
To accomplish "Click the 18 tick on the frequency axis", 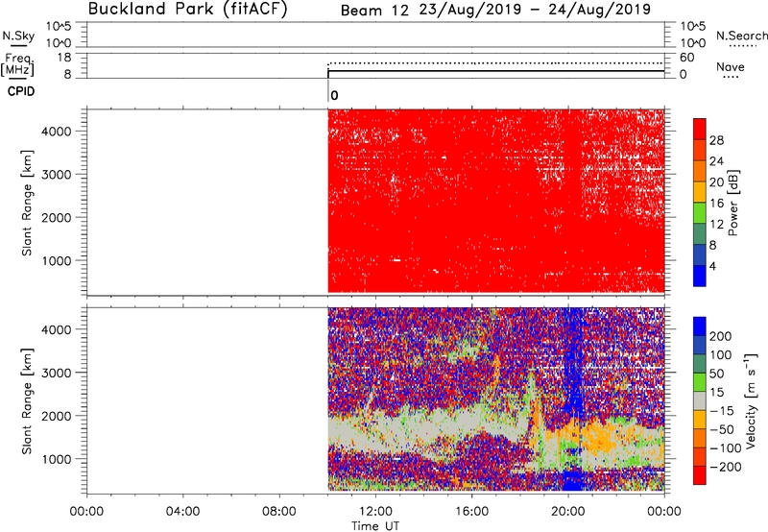I will pos(64,58).
